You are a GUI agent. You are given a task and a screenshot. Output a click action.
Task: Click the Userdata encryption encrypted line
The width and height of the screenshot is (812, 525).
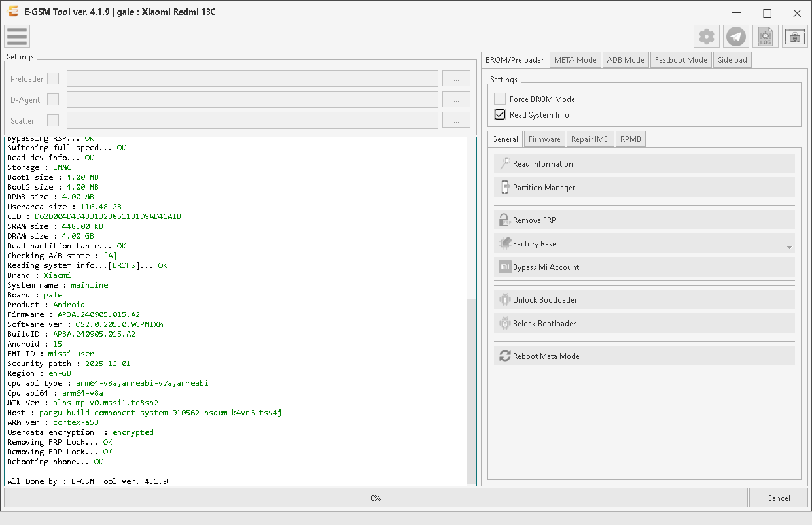80,432
